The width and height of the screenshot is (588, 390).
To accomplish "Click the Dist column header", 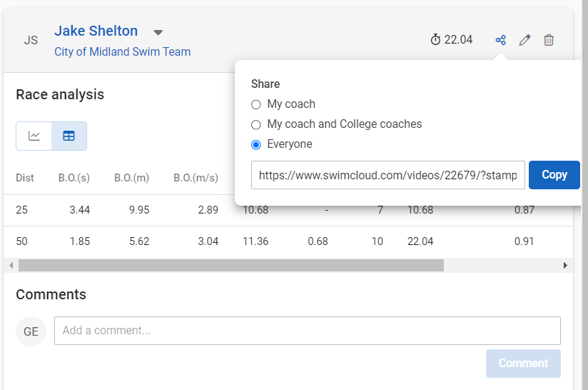I will [25, 178].
